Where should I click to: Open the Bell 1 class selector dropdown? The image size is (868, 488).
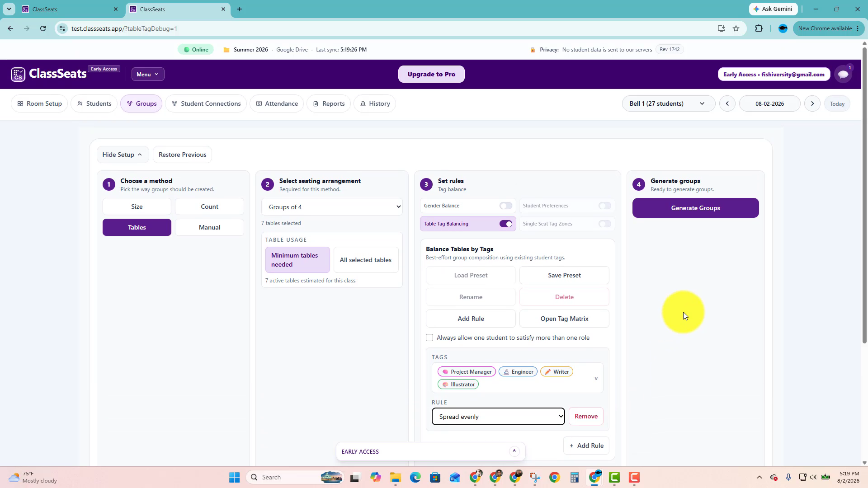(668, 103)
